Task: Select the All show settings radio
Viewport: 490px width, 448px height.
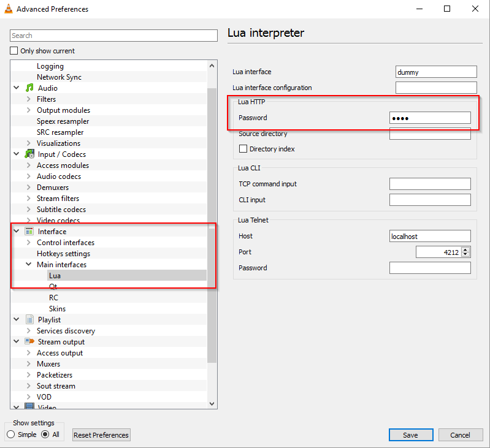Action: 45,435
